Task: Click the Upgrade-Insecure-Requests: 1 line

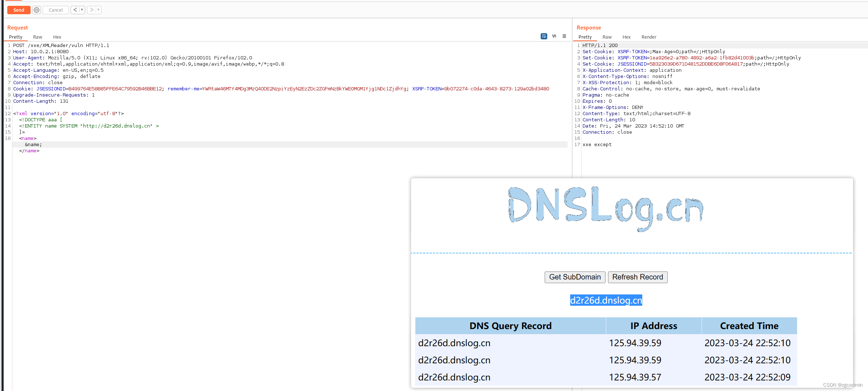Action: pyautogui.click(x=54, y=95)
